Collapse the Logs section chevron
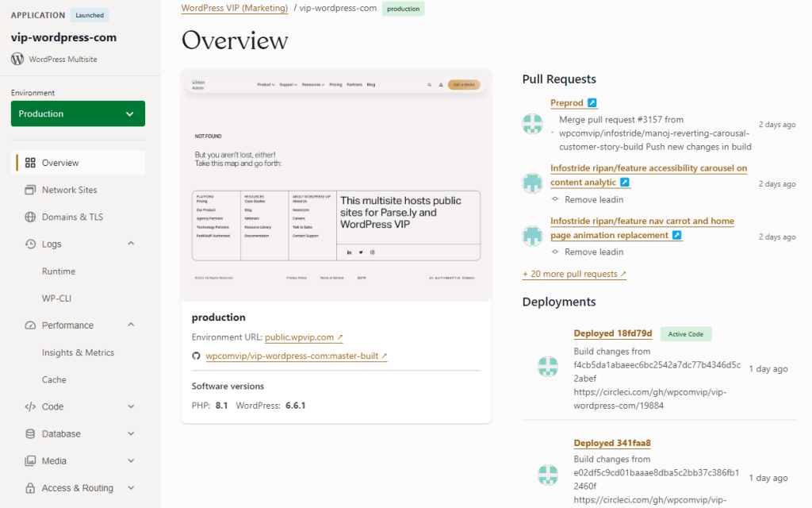The width and height of the screenshot is (812, 508). pos(131,243)
